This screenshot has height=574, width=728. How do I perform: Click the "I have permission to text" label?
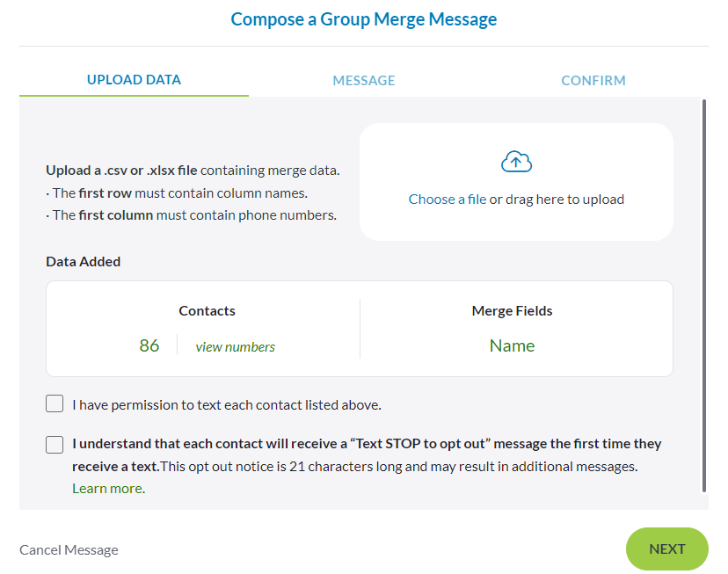[226, 405]
